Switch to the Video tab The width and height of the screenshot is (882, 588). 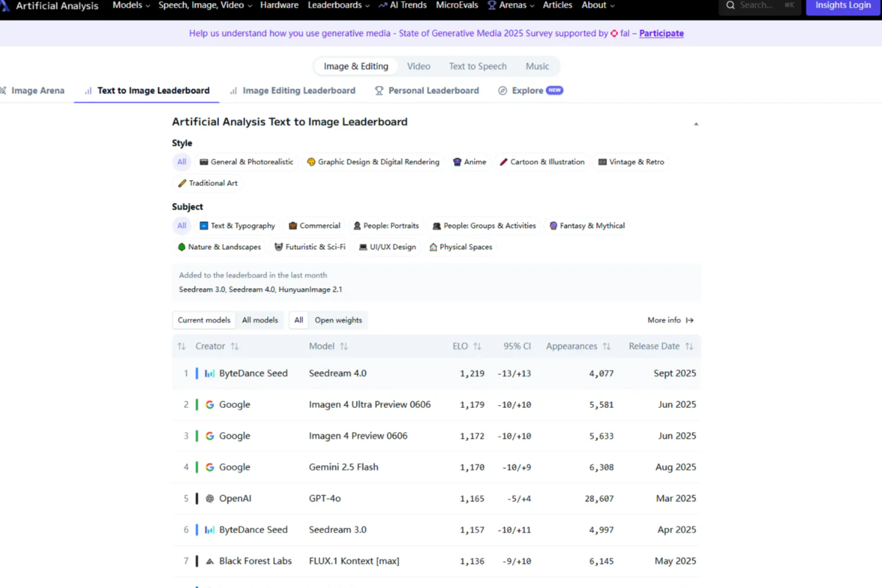click(x=419, y=66)
